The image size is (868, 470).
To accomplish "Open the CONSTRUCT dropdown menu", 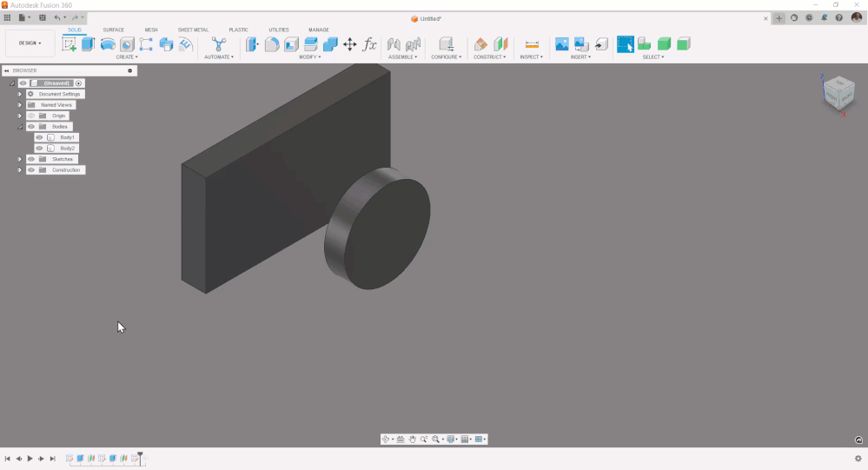I will (x=490, y=57).
